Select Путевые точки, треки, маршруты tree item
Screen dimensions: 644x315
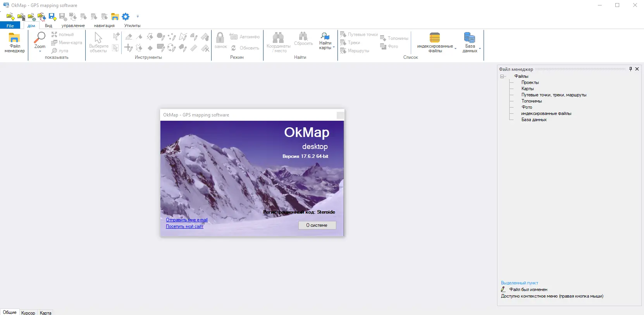pos(554,95)
